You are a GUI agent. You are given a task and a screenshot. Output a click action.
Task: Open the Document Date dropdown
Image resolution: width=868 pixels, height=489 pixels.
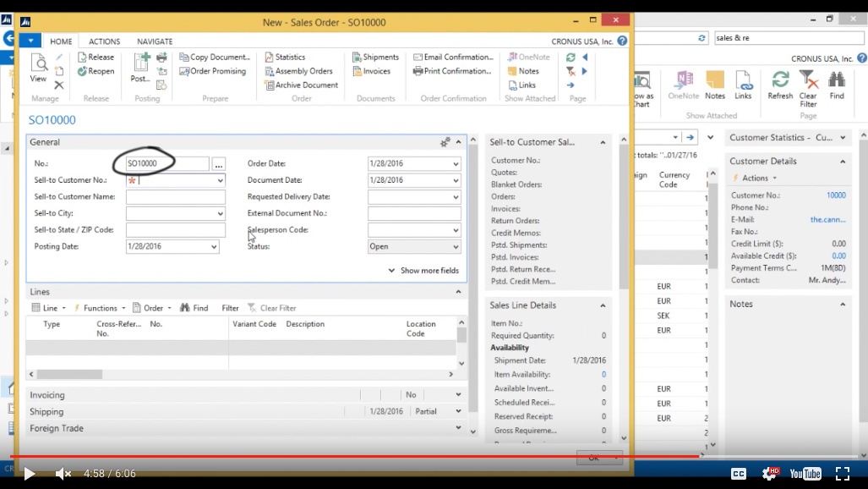(456, 180)
